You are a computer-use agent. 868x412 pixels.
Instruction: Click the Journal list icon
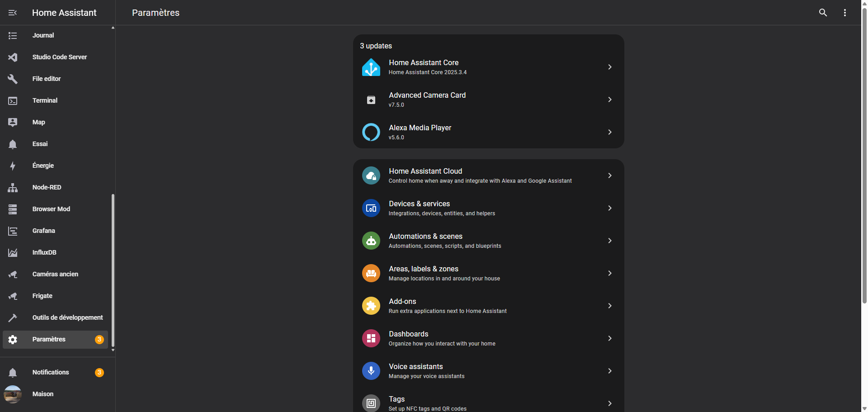point(13,35)
